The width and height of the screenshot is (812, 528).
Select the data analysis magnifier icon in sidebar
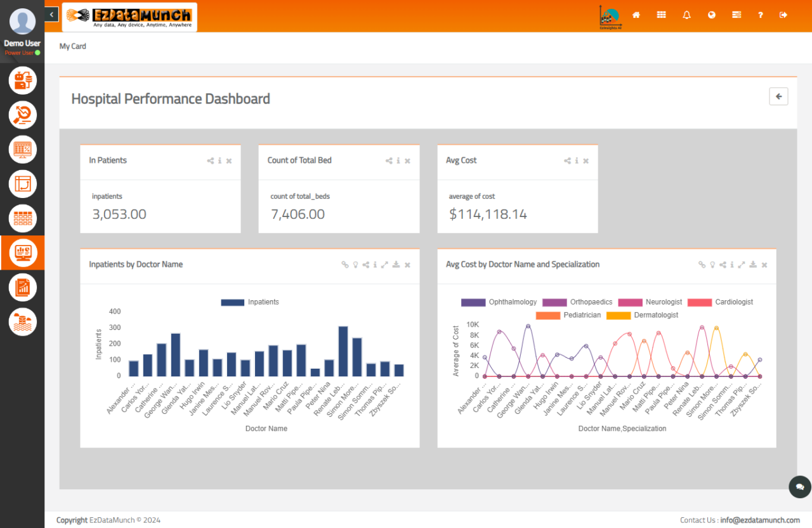coord(22,115)
